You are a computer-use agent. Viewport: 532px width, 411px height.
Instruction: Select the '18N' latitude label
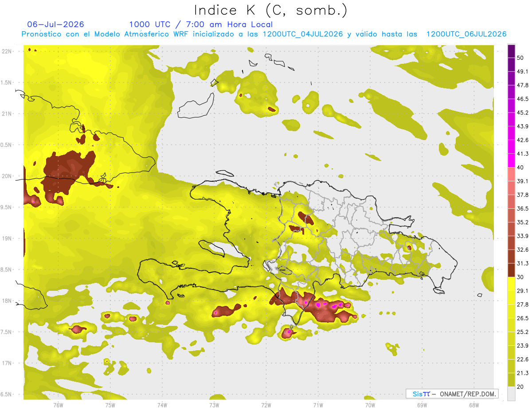point(7,301)
